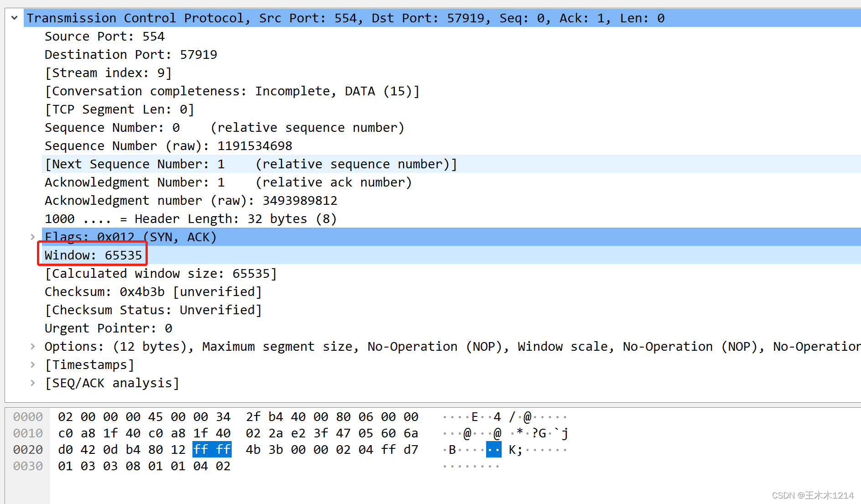The image size is (861, 504).
Task: Click the '4b 3b' checksum bytes in hex dump
Action: 265,449
